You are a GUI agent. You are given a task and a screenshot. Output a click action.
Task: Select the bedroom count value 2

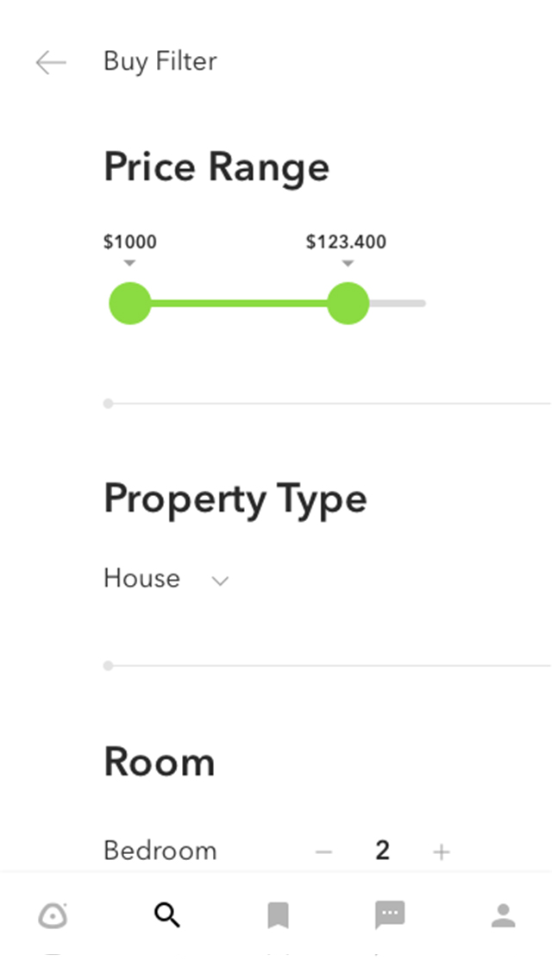pos(383,851)
